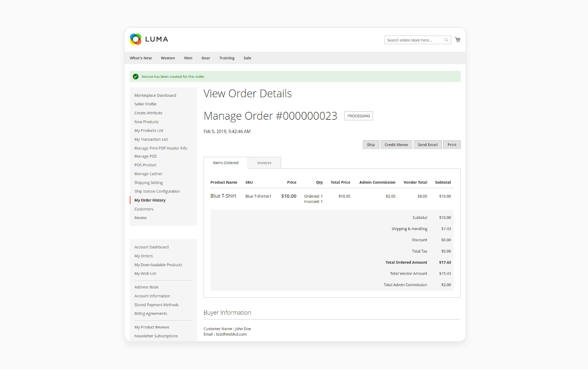Open the What's New menu
Viewport: 588px width, 369px height.
[x=141, y=58]
